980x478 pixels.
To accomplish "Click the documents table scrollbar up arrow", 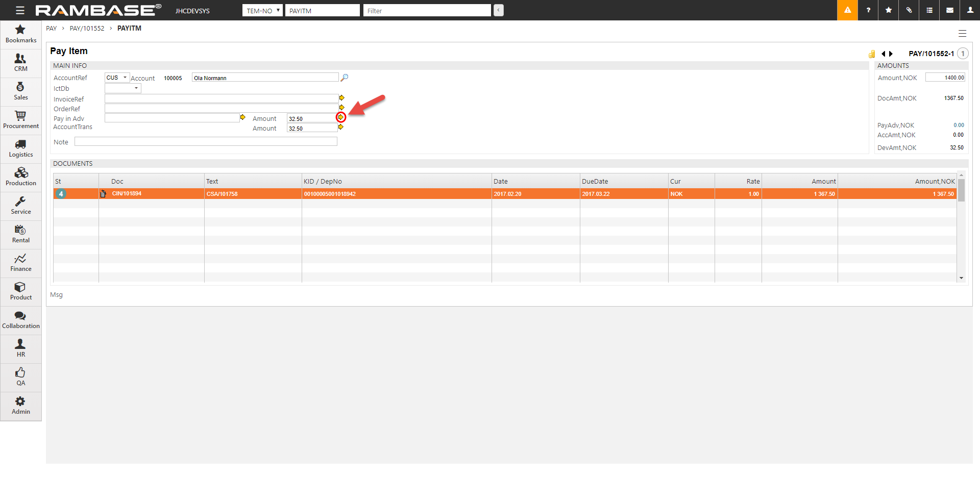I will (x=961, y=175).
